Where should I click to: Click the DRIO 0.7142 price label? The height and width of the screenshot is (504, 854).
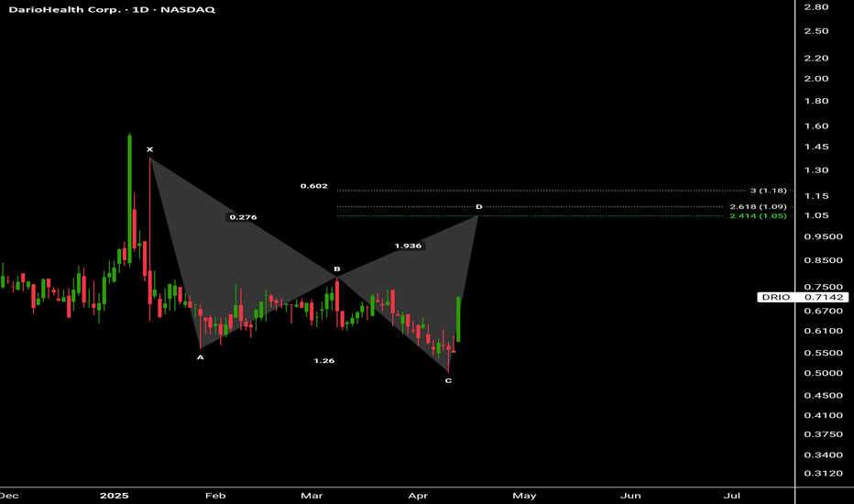click(x=803, y=297)
